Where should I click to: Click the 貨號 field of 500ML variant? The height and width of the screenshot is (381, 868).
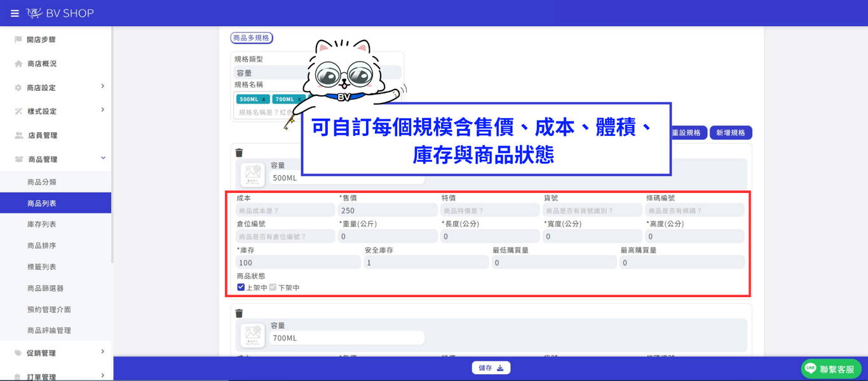592,210
